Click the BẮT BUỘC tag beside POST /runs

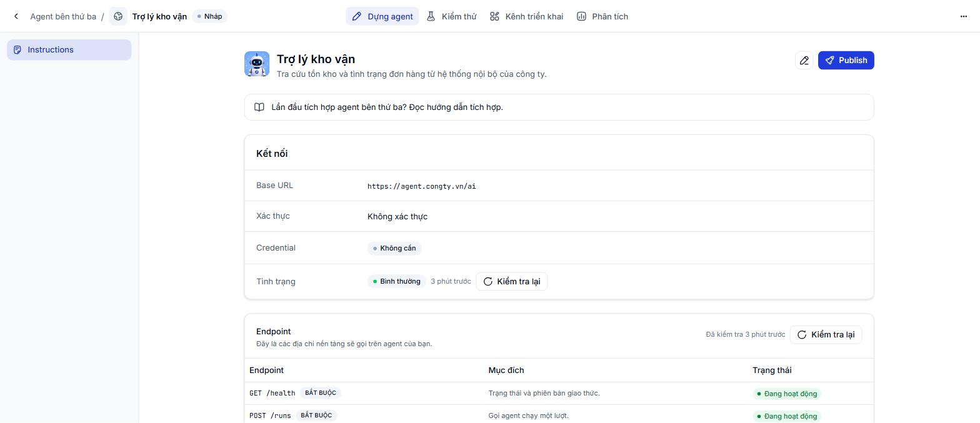pyautogui.click(x=316, y=416)
